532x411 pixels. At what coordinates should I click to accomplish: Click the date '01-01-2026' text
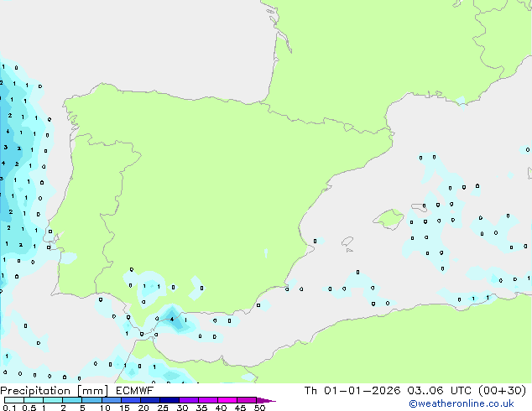click(362, 391)
